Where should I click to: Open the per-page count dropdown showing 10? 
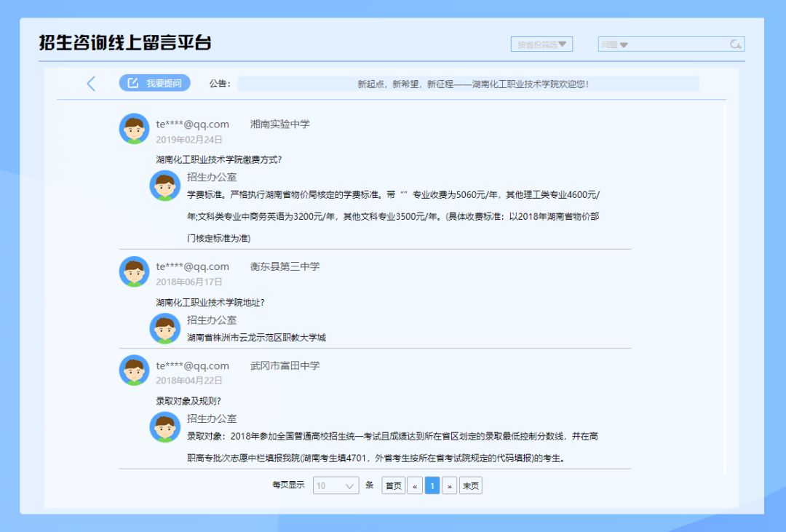[x=336, y=485]
